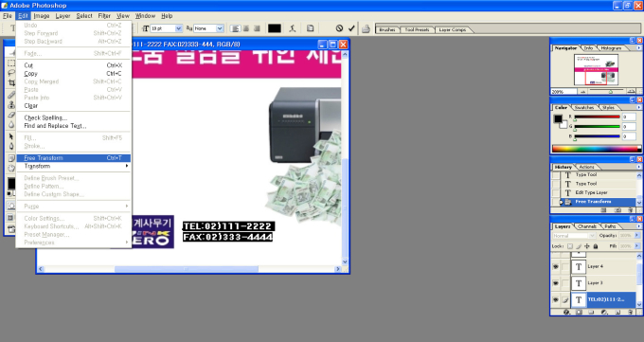Commit the edit with the checkmark icon

point(351,28)
